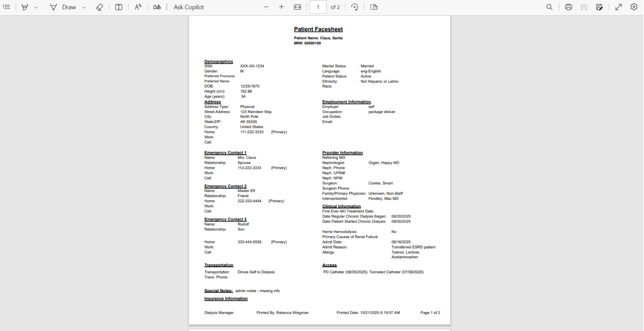Click the page number input field
The width and height of the screenshot is (644, 331).
[318, 7]
